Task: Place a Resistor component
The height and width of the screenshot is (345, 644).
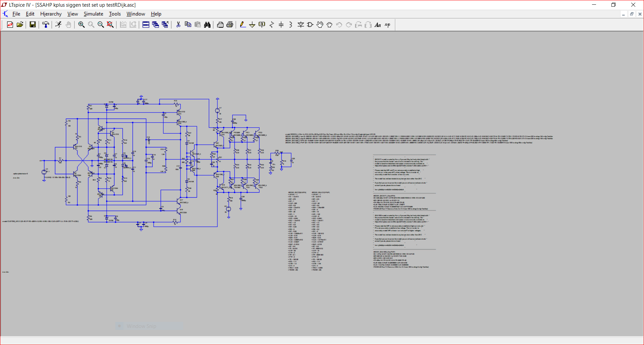Action: point(272,25)
